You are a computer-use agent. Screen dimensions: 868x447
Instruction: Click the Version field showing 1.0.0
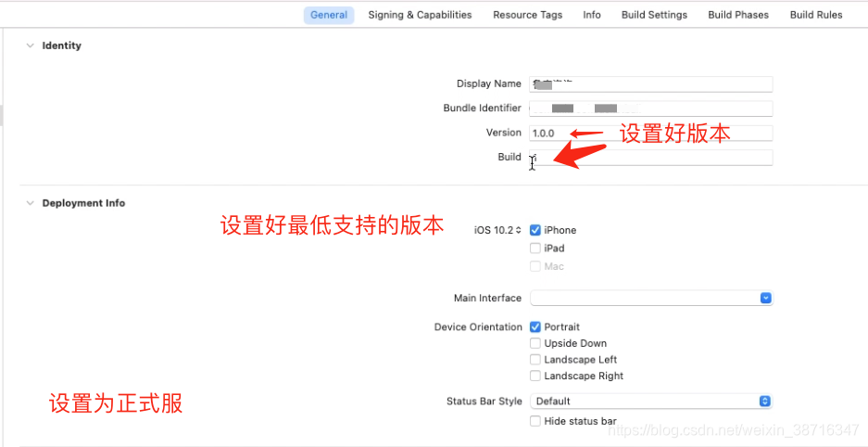(x=651, y=133)
